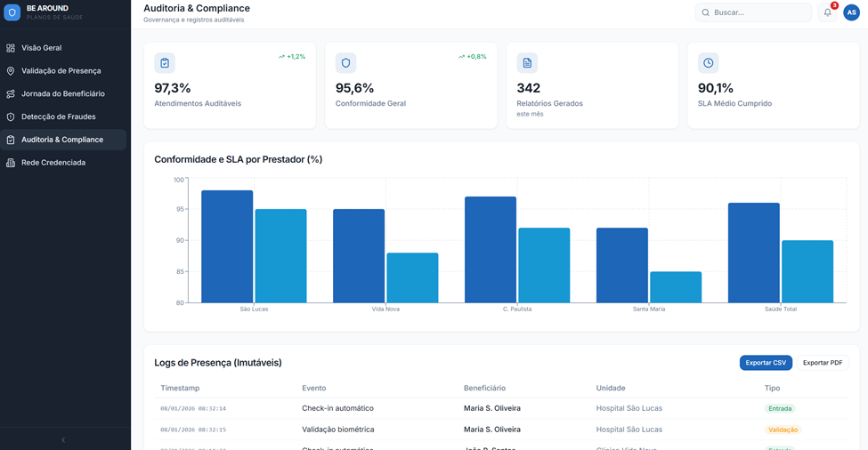Click the Auditoria & Compliance clipboard icon

click(11, 140)
